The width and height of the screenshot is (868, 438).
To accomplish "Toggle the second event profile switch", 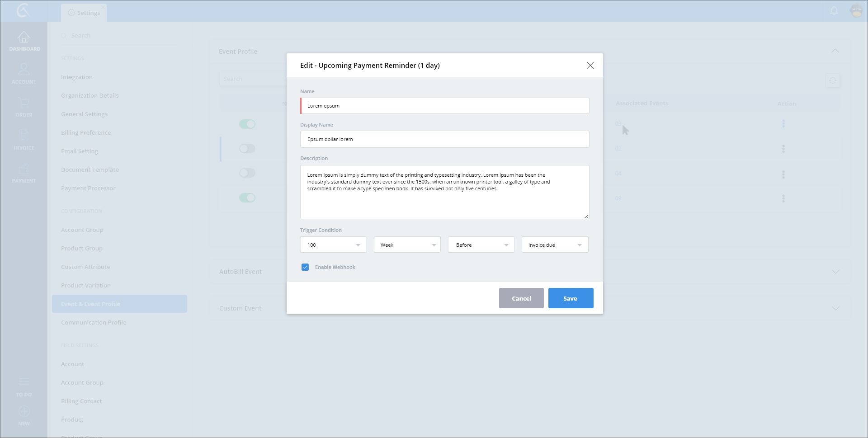I will coord(247,149).
